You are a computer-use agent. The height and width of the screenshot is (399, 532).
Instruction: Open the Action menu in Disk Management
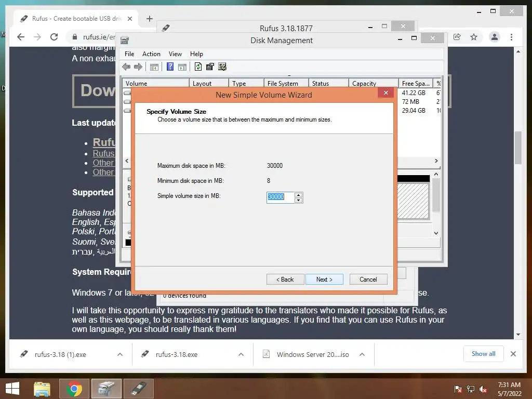151,54
